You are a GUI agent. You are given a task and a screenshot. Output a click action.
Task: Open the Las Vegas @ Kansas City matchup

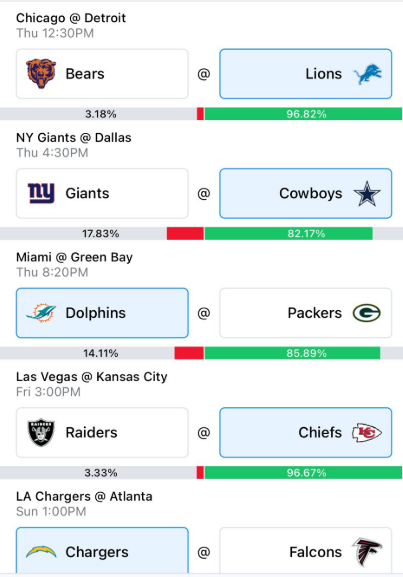point(92,377)
